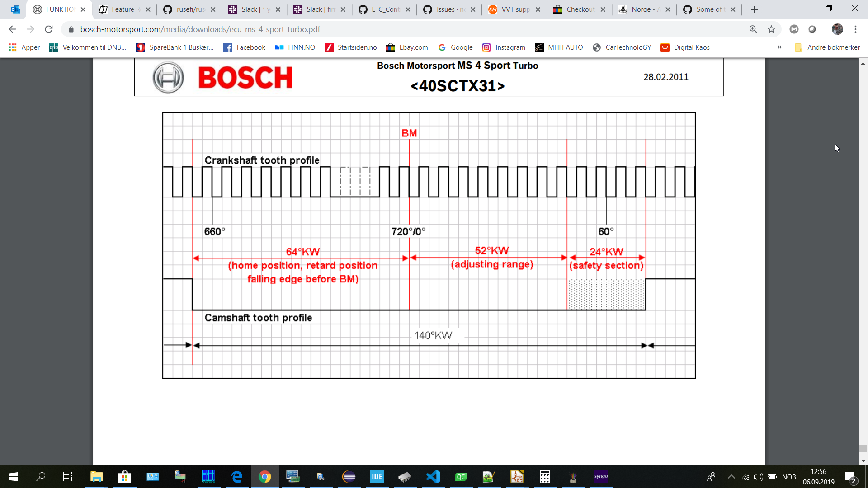The image size is (868, 488).
Task: Open Visual Studio Code from taskbar
Action: coord(433,477)
